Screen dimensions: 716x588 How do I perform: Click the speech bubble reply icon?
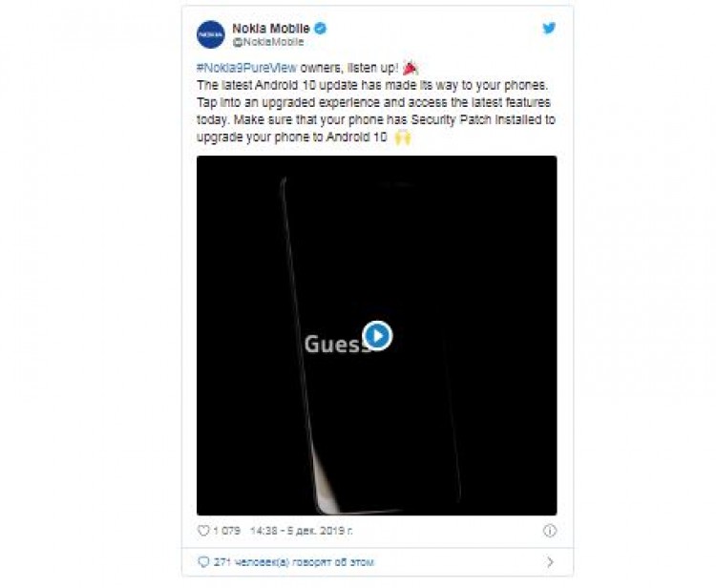(x=203, y=561)
